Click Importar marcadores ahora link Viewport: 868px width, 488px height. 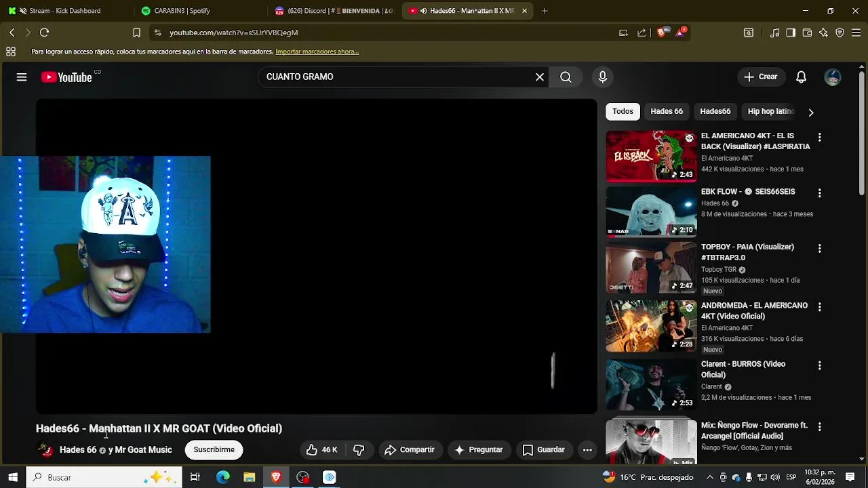pyautogui.click(x=317, y=52)
